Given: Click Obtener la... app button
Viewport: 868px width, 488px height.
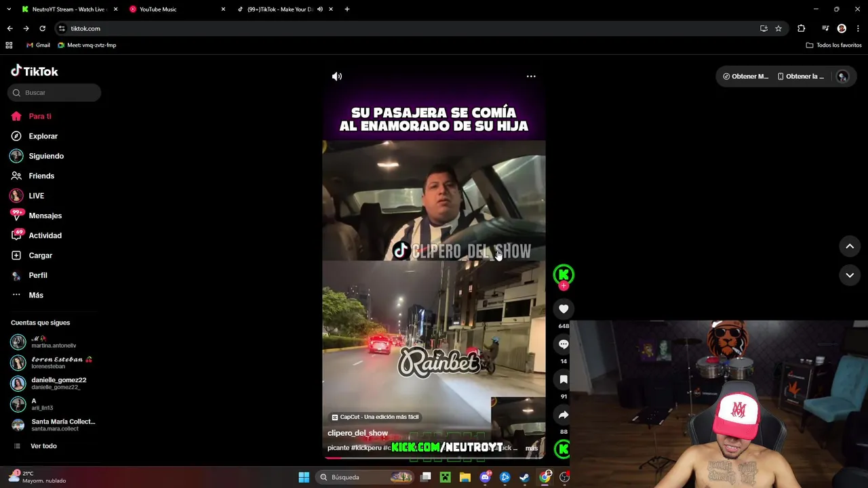Looking at the screenshot, I should pos(801,77).
